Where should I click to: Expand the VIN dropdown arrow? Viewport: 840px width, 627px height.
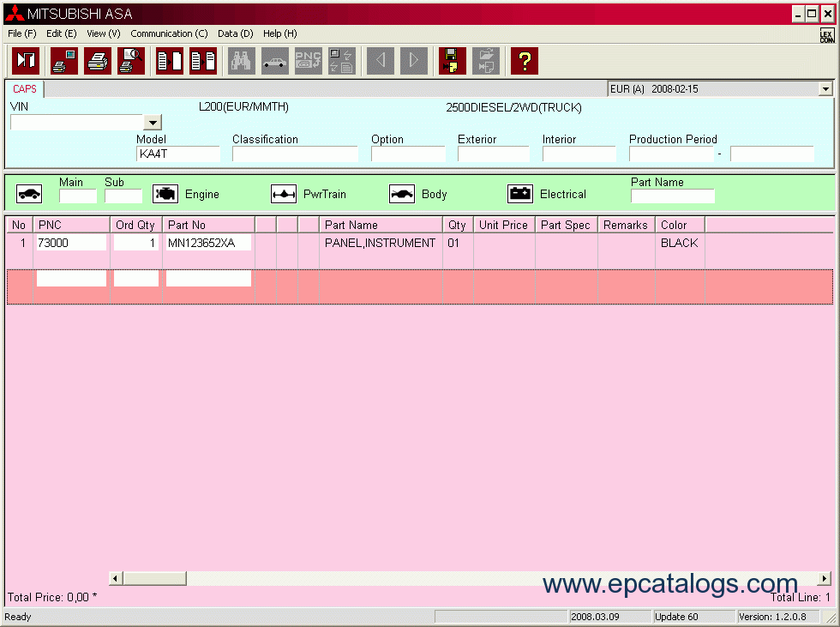click(x=153, y=123)
